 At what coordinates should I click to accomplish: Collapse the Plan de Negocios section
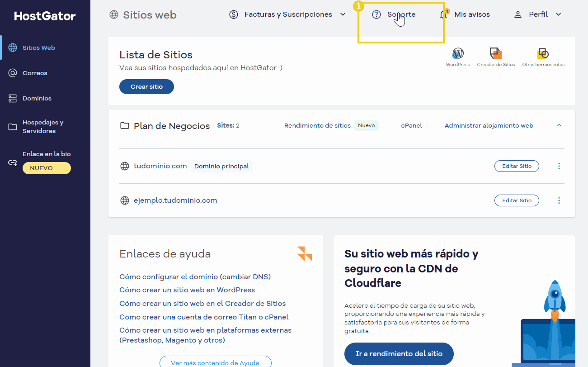click(x=559, y=125)
